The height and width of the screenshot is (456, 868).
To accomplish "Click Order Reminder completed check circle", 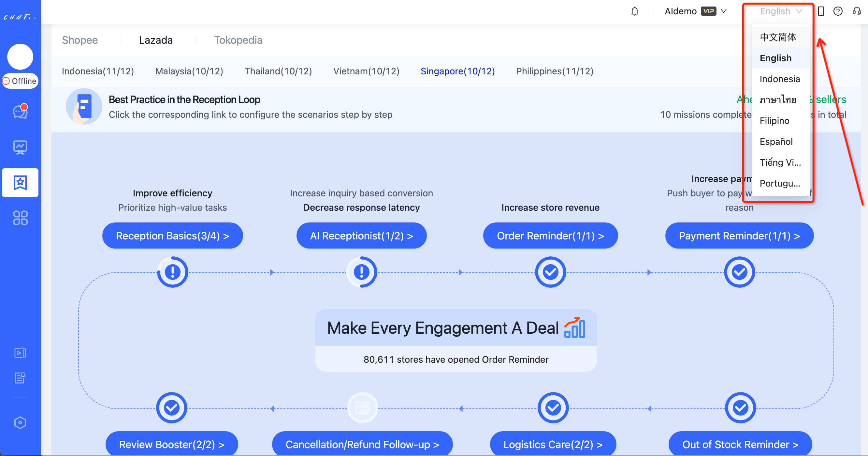I will coord(550,272).
